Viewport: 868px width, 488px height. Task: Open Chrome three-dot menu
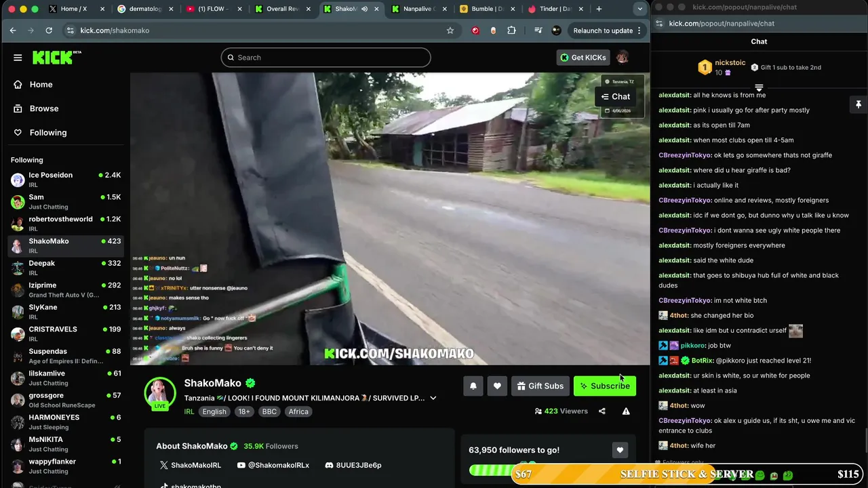click(x=639, y=30)
